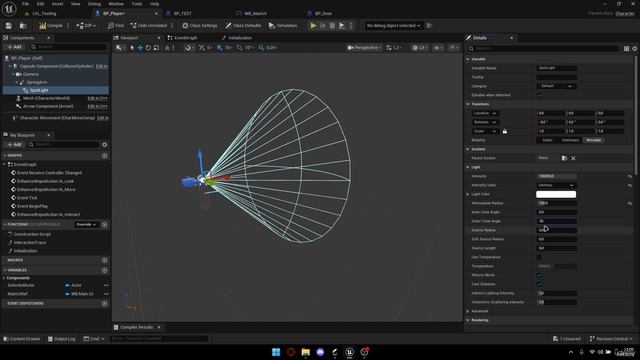The image size is (640, 360).
Task: Open Event BeginPlay in graph list
Action: pos(32,206)
